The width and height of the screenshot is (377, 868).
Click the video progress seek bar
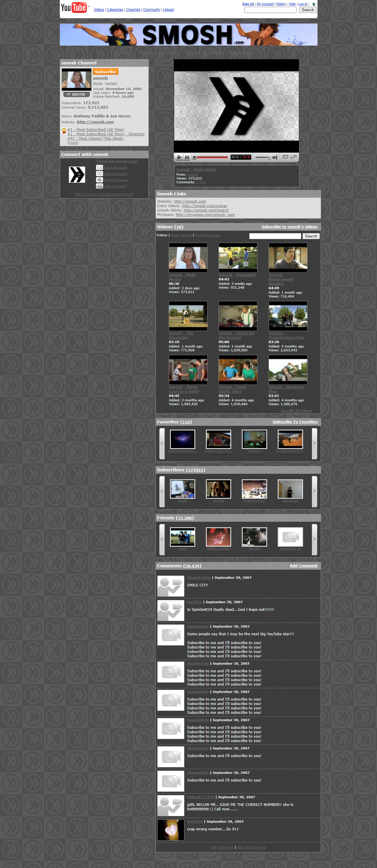(210, 157)
